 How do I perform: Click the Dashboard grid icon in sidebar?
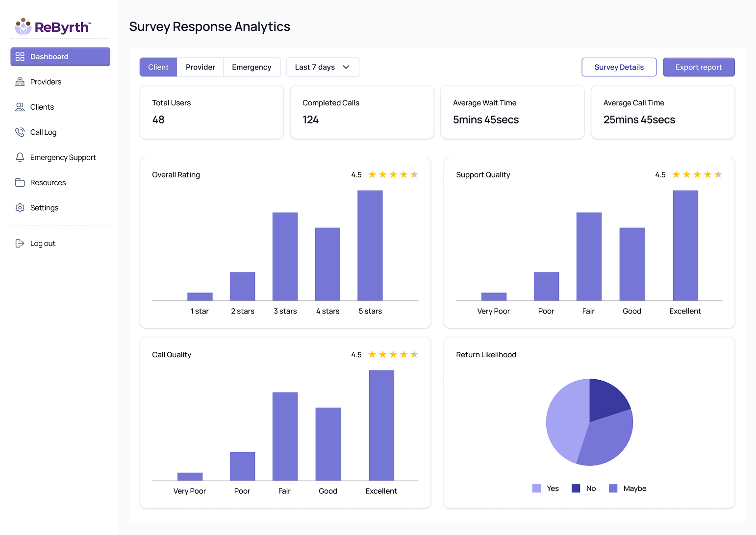20,57
